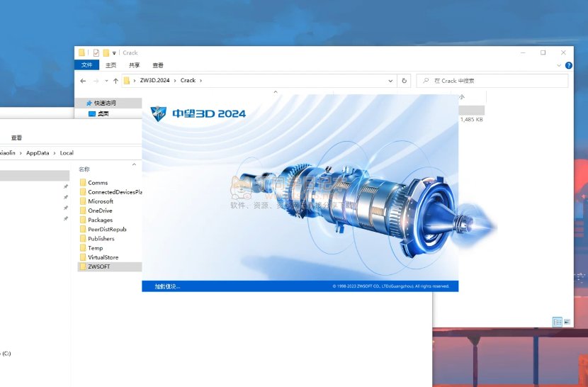The height and width of the screenshot is (387, 588).
Task: Select the Packages folder
Action: click(100, 220)
